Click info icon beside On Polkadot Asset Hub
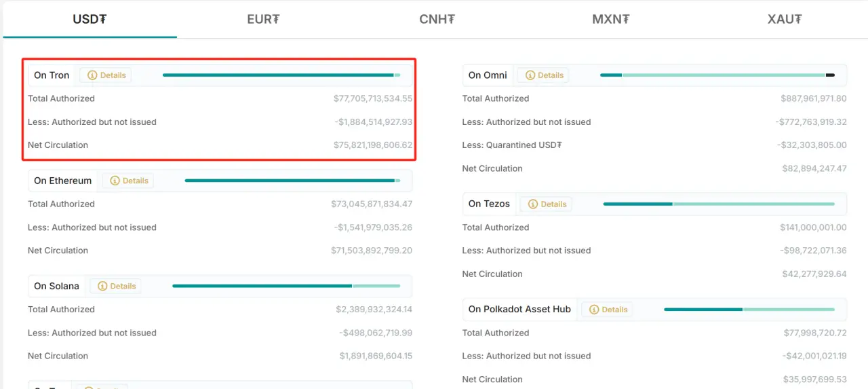This screenshot has width=868, height=389. coord(594,309)
